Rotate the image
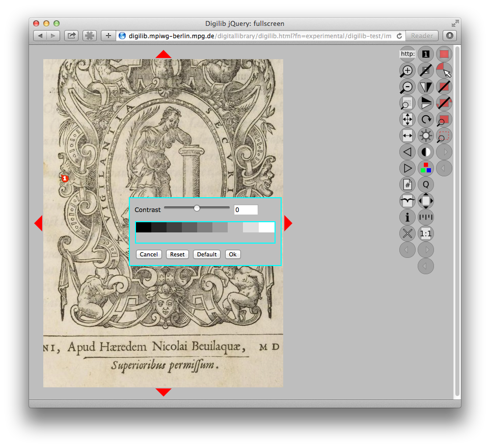The height and width of the screenshot is (448, 490). click(x=425, y=119)
